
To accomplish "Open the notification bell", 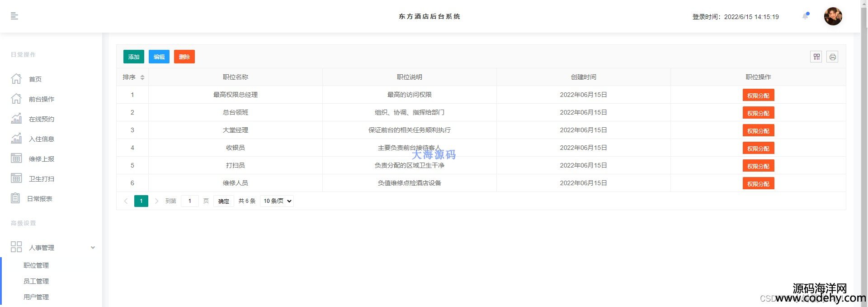I will pos(806,16).
